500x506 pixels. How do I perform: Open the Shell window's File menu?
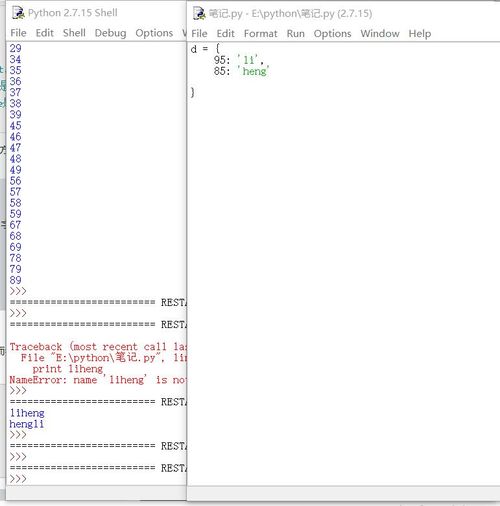[x=18, y=33]
